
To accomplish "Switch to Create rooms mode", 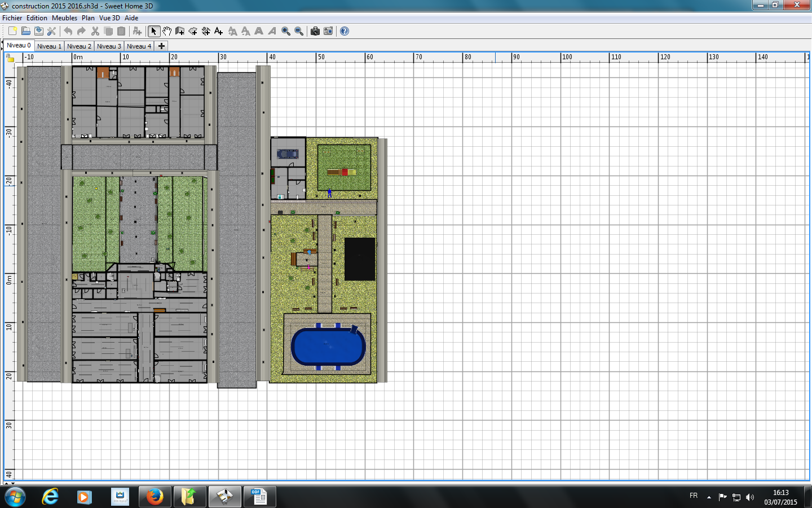I will click(193, 31).
